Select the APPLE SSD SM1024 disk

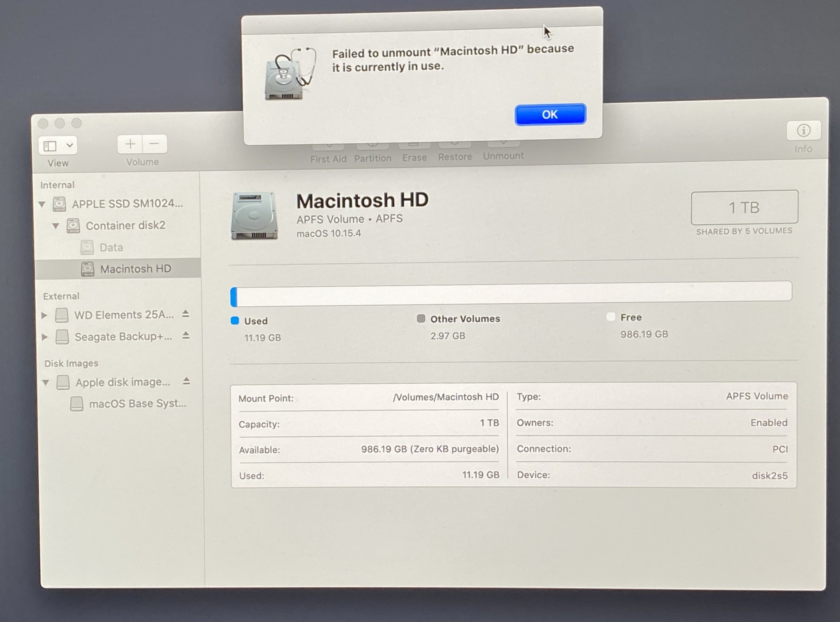click(x=127, y=204)
